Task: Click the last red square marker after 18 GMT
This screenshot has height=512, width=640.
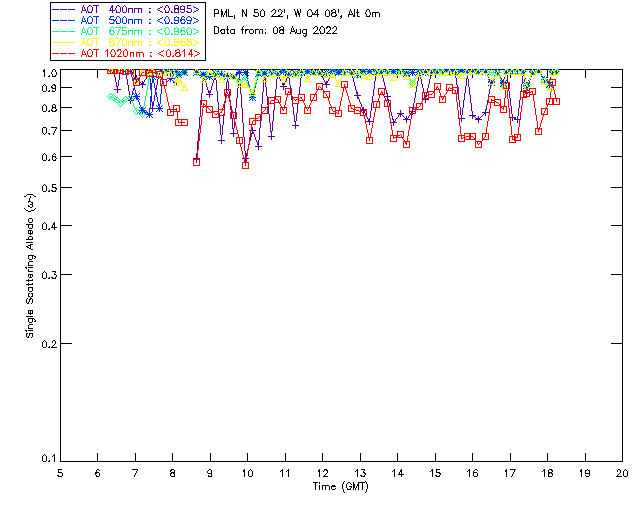Action: [556, 101]
